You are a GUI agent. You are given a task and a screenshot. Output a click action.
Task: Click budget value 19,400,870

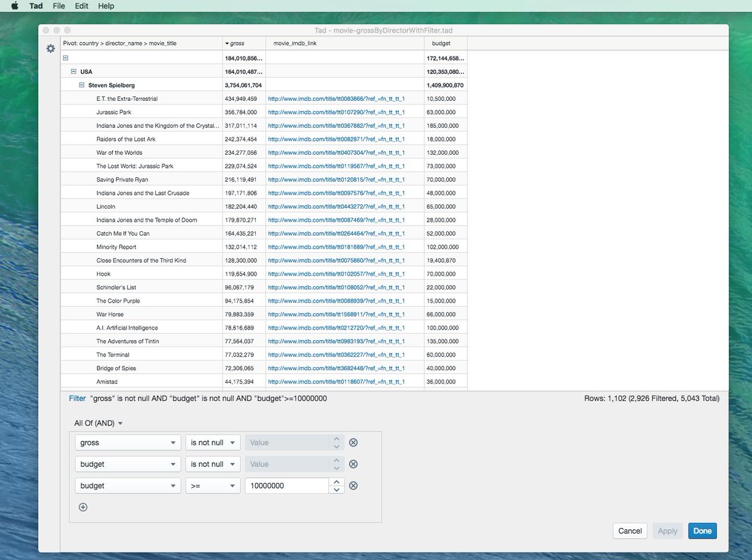(x=441, y=261)
